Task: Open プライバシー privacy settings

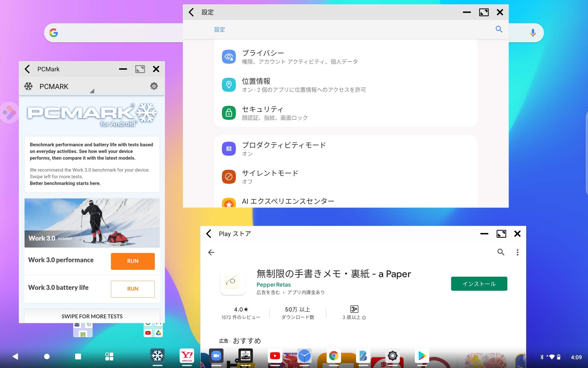Action: pos(345,57)
